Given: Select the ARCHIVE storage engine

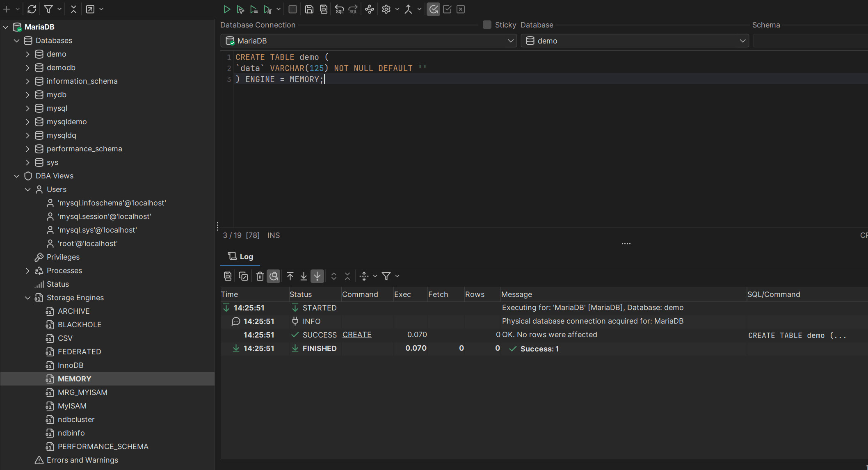Looking at the screenshot, I should [73, 311].
